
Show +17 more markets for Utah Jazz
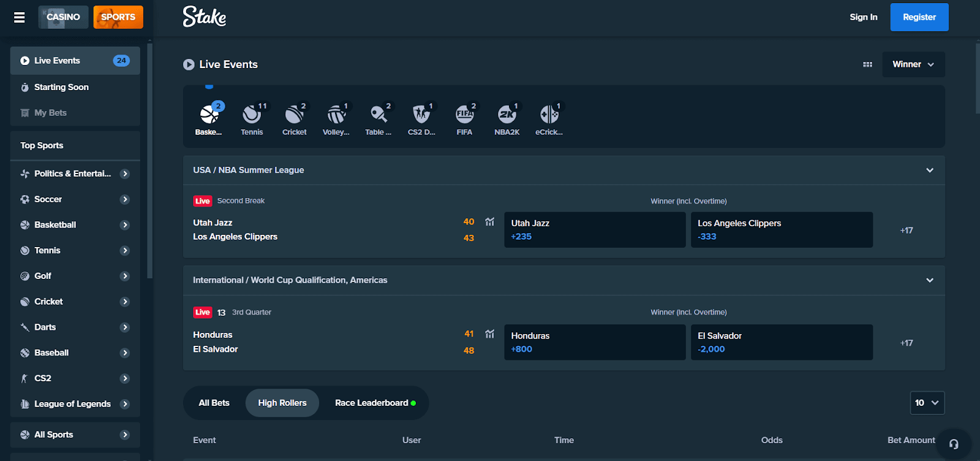[x=907, y=230]
